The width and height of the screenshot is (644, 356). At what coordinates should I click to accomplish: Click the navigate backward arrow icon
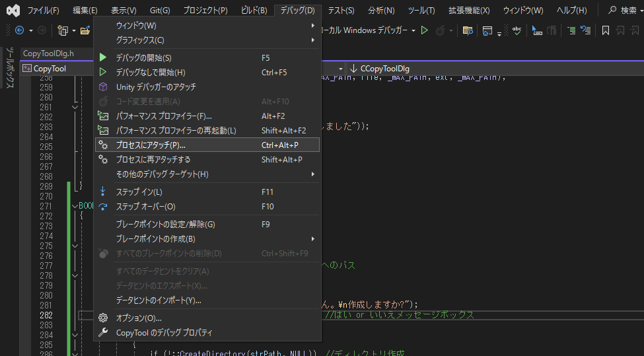point(19,30)
